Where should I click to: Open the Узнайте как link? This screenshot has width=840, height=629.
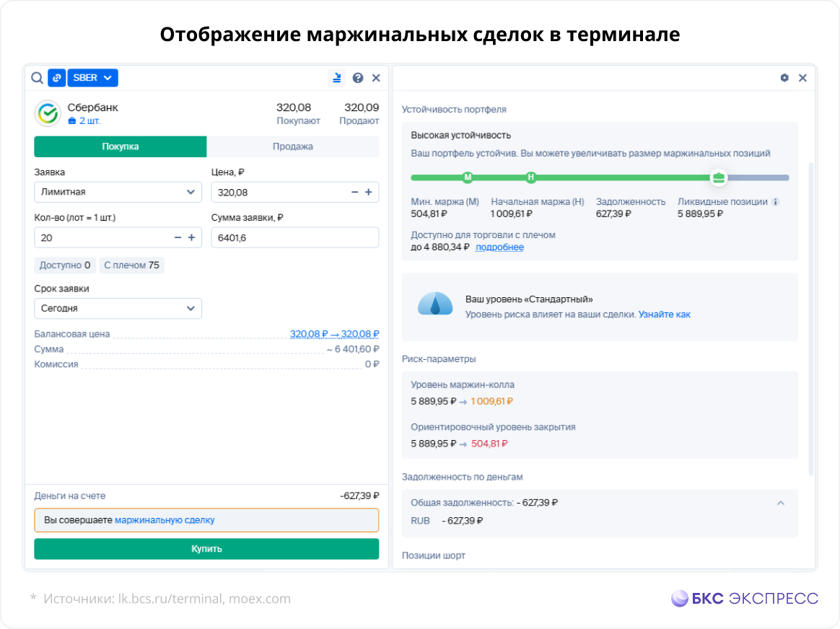665,314
